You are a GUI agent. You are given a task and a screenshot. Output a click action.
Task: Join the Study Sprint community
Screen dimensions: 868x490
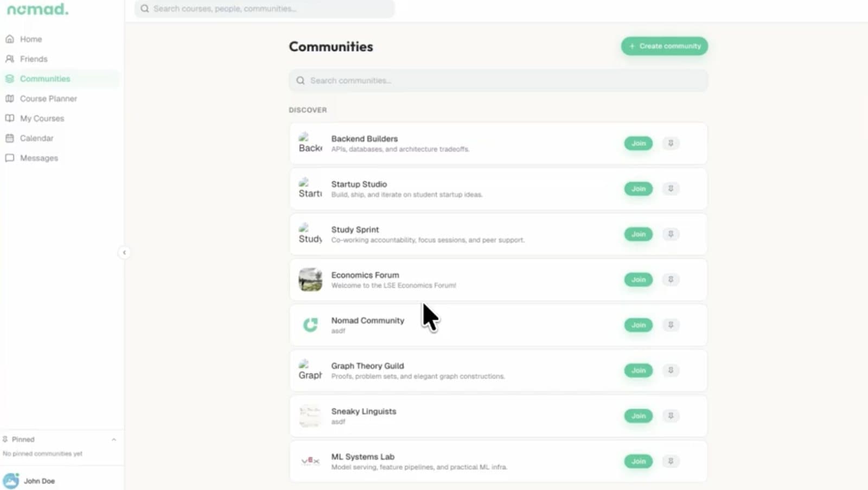coord(639,234)
